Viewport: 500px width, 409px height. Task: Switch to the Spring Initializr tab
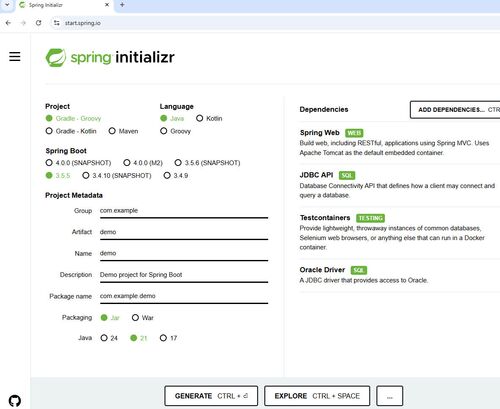point(63,5)
